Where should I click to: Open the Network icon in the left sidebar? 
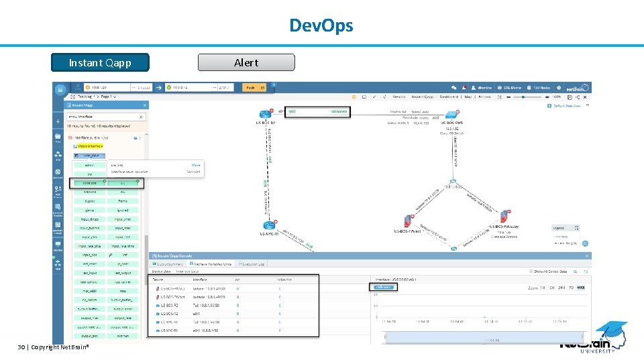pyautogui.click(x=58, y=172)
